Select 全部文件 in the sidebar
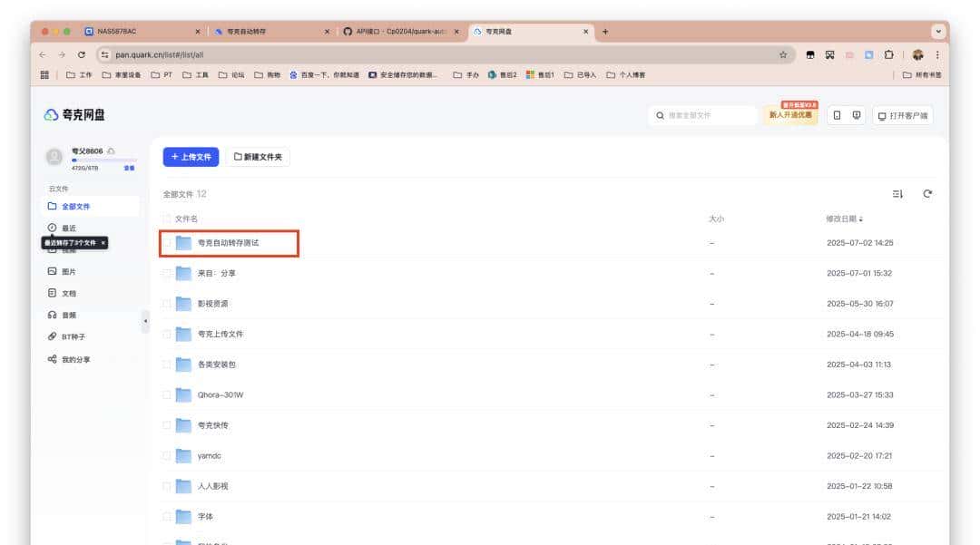The height and width of the screenshot is (545, 980). click(74, 207)
